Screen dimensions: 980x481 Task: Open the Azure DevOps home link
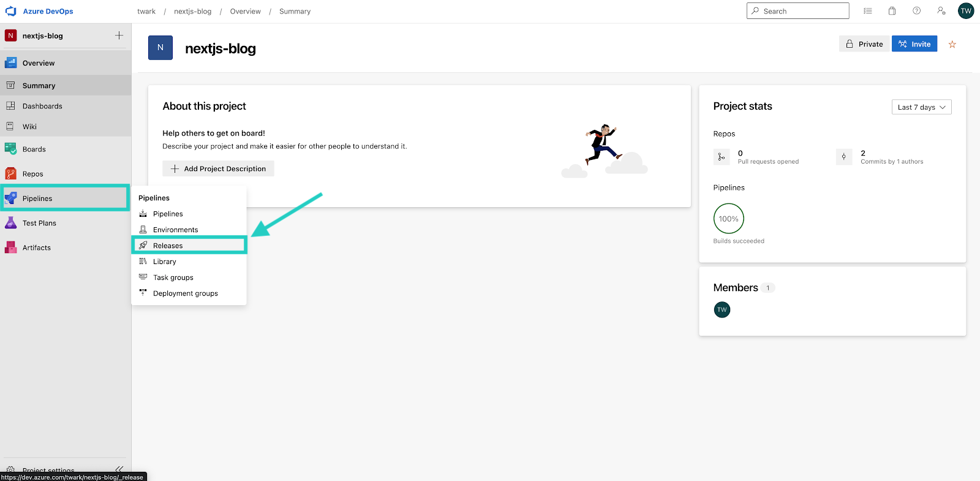pyautogui.click(x=48, y=11)
